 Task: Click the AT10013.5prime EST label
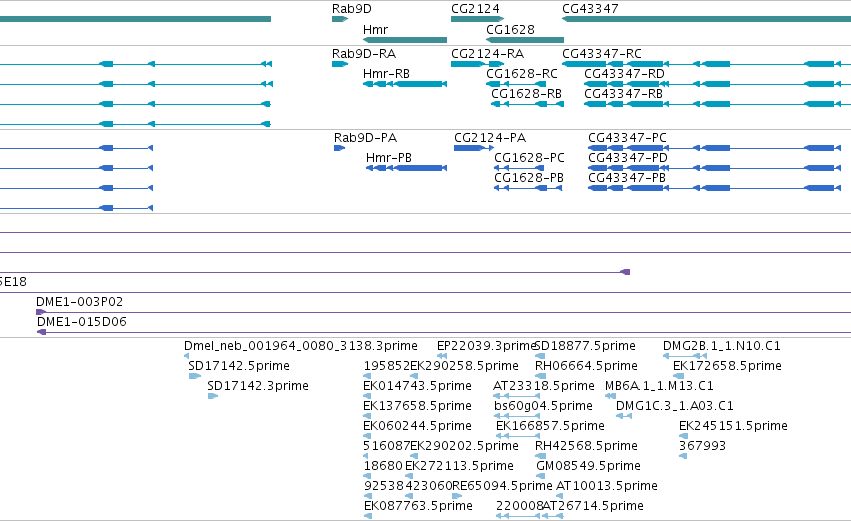coord(607,486)
